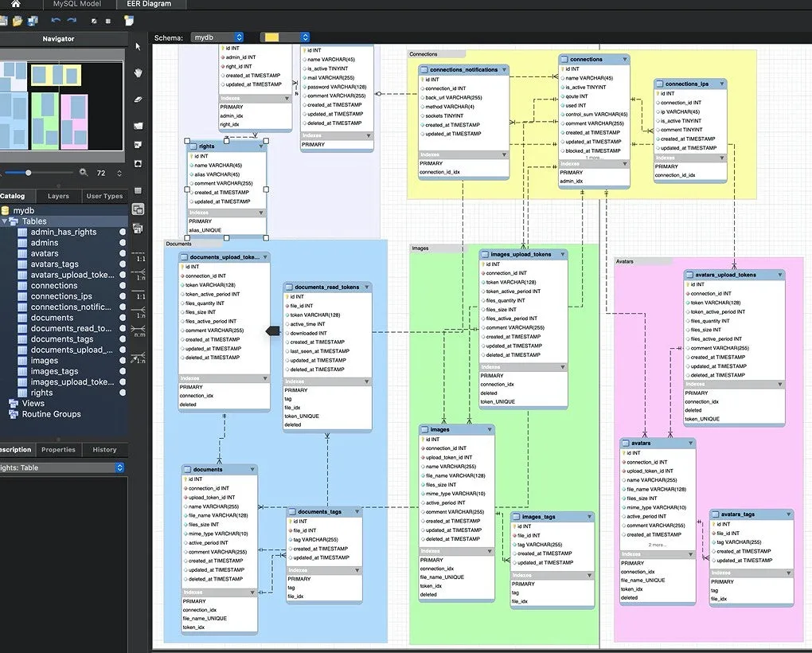Click '1 more...' in connections table
This screenshot has height=653, width=812.
pos(594,158)
